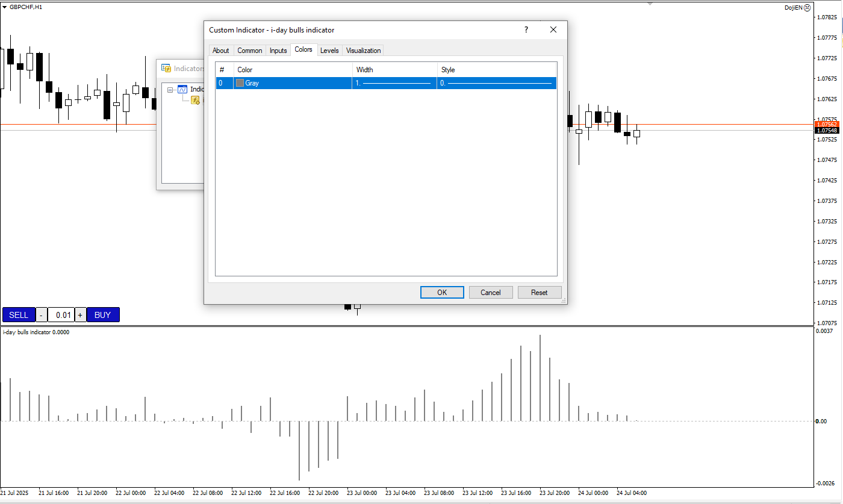Click the blue SELL button
This screenshot has width=843, height=504.
click(19, 315)
